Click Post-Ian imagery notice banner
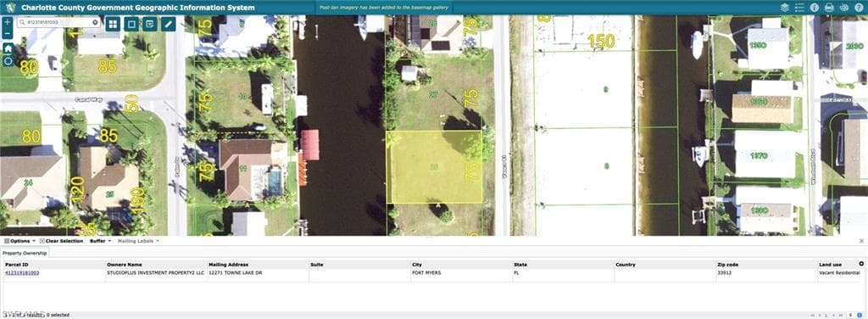 point(384,8)
